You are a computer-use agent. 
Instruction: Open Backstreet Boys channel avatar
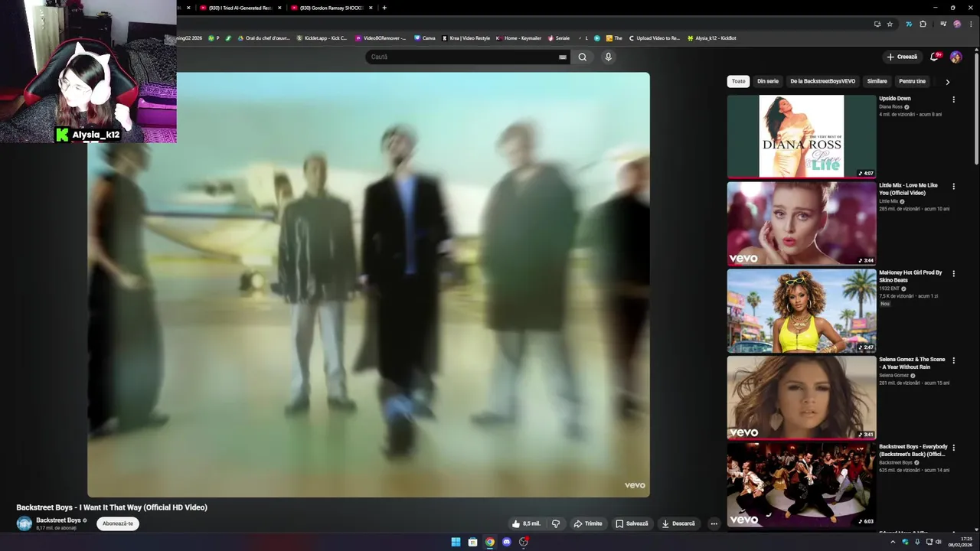click(x=24, y=523)
